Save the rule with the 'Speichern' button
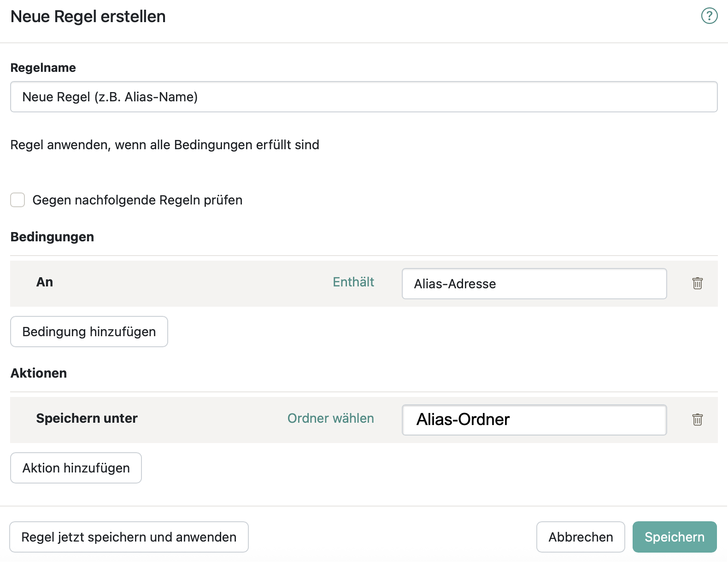This screenshot has width=728, height=577. coord(674,537)
